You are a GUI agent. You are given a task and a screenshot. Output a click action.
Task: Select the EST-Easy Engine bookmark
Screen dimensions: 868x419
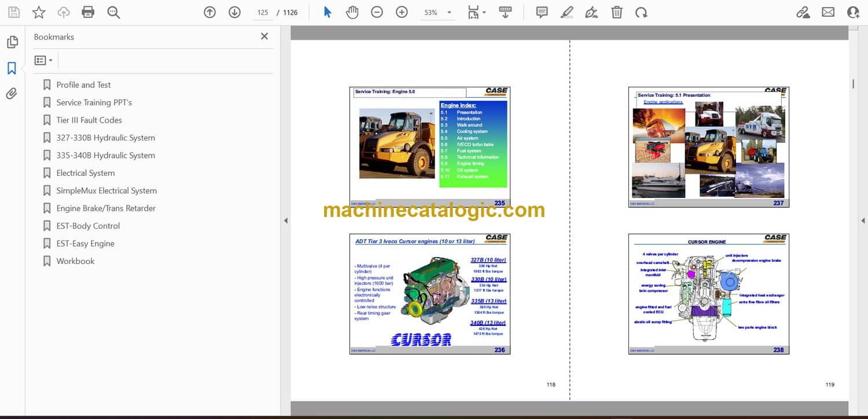click(x=86, y=244)
